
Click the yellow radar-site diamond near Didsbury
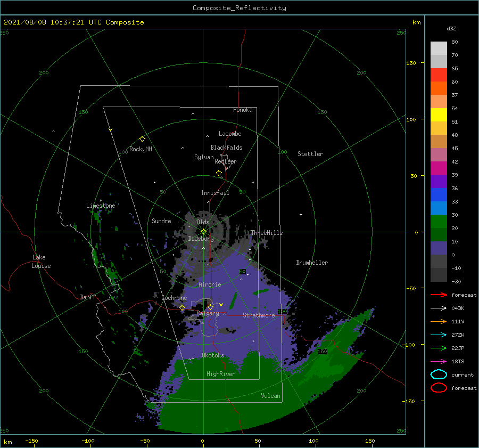coord(203,232)
